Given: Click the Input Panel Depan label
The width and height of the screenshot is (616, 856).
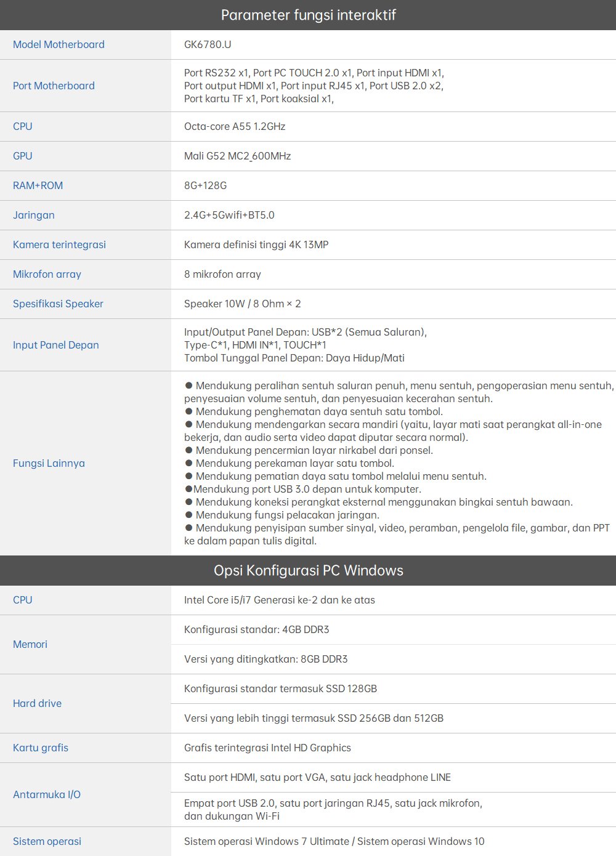Looking at the screenshot, I should 56,345.
